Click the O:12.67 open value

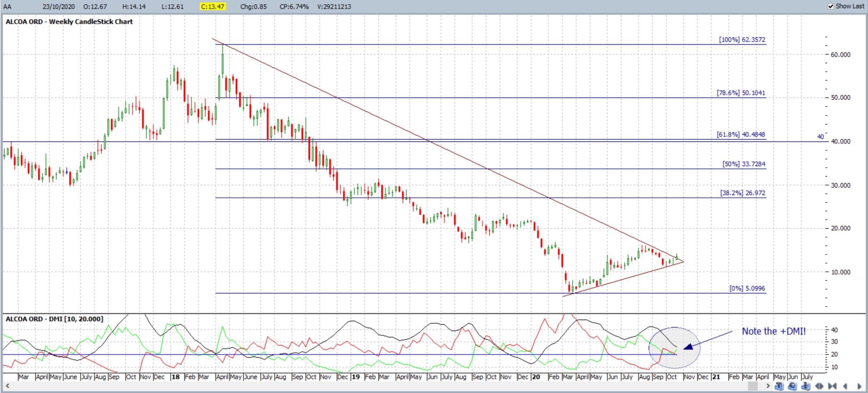coord(95,7)
